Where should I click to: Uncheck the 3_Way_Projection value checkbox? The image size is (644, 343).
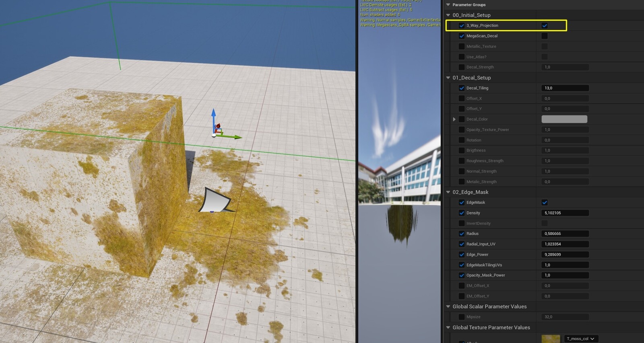545,25
